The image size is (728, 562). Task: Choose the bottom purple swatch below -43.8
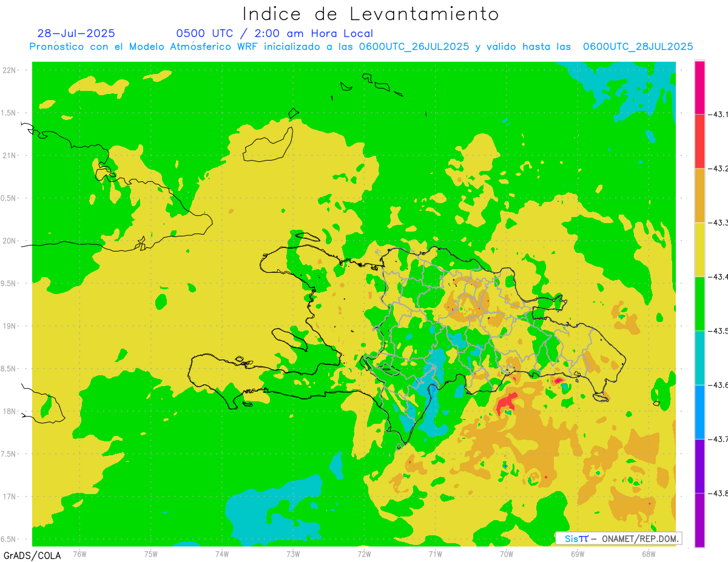699,520
